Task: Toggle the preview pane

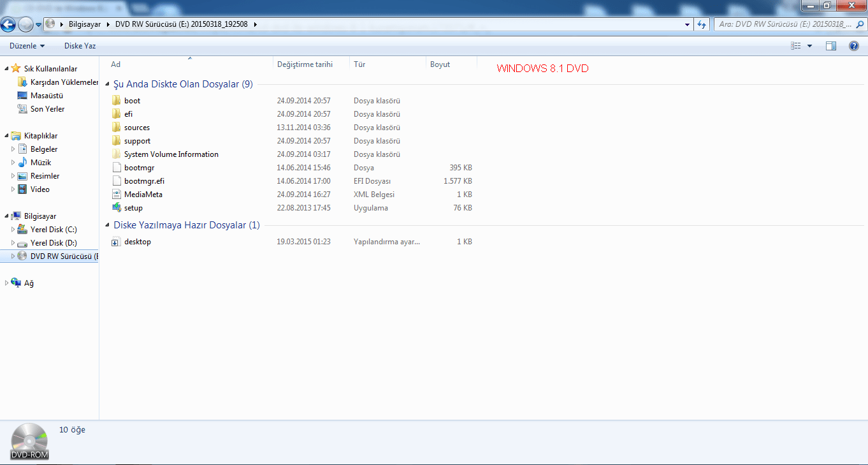Action: 831,46
